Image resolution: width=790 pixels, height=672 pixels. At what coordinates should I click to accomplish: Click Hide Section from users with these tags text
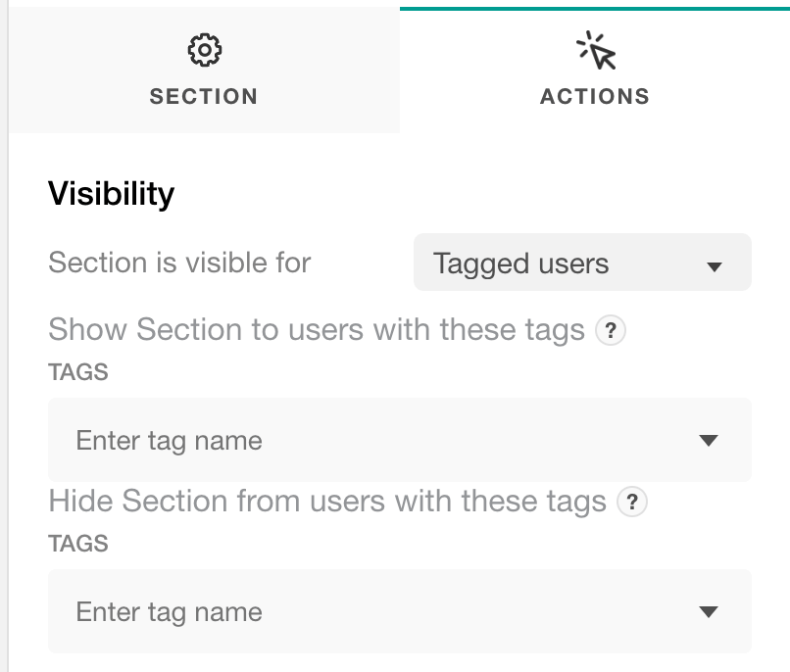point(327,502)
